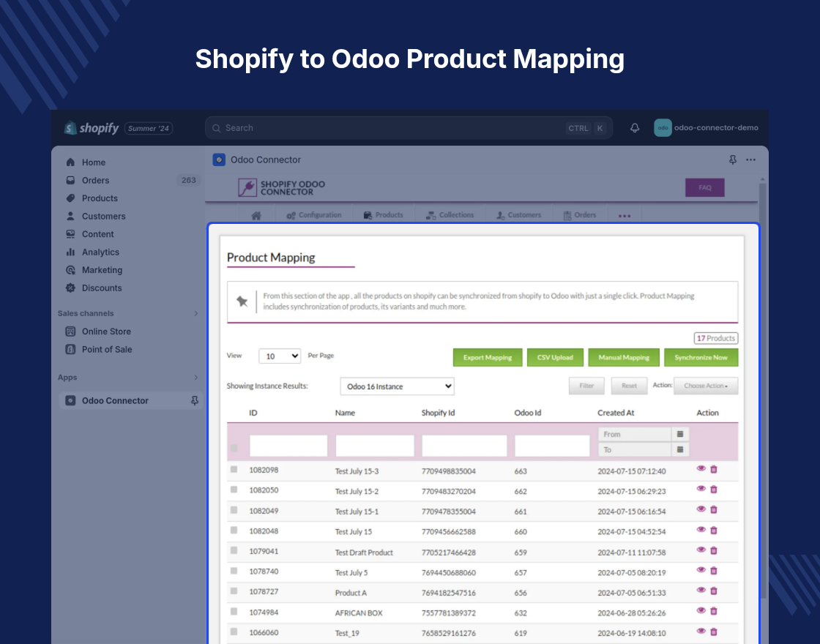The image size is (820, 644).
Task: Delete the AFRICAN BOX mapping
Action: (714, 611)
